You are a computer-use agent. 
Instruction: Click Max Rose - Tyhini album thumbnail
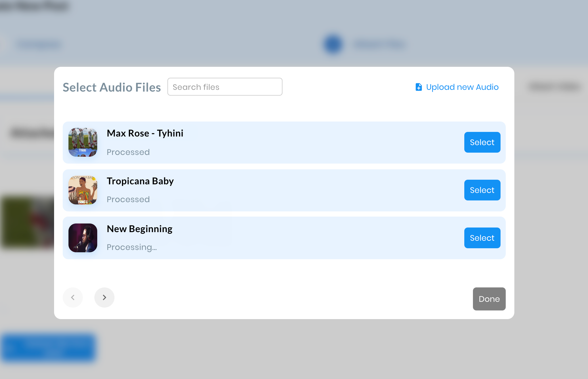[x=83, y=142]
